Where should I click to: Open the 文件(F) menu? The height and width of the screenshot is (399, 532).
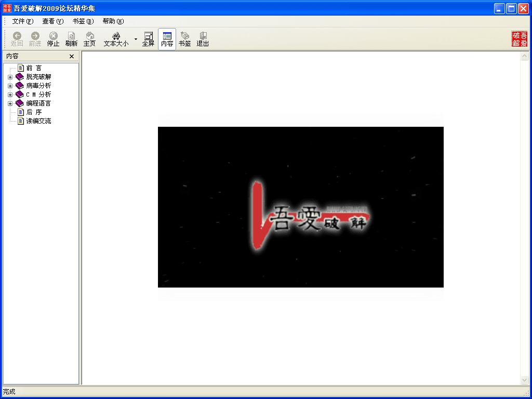(23, 21)
